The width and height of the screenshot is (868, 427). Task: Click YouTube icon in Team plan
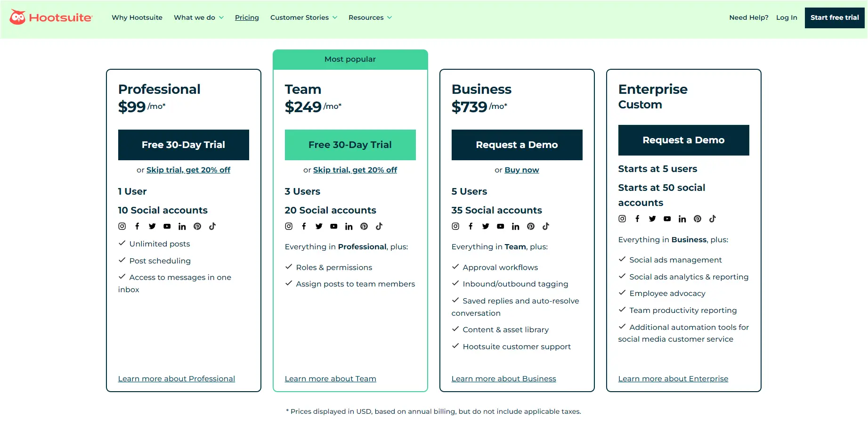[x=334, y=226]
